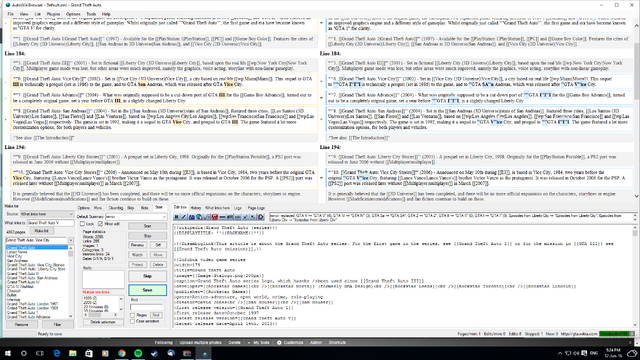The width and height of the screenshot is (640, 360).
Task: Click the math square-root toolbar icon
Action: pyautogui.click(x=207, y=217)
